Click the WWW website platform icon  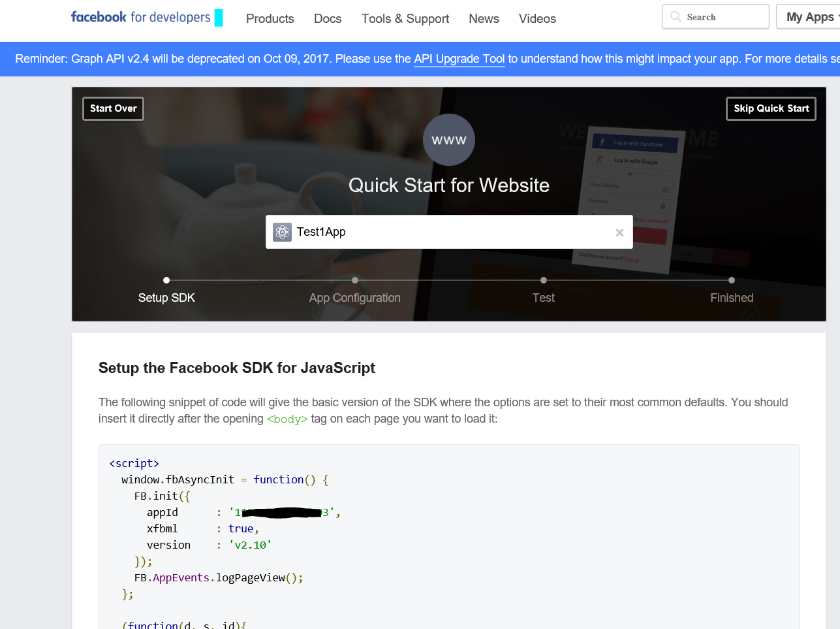(449, 140)
